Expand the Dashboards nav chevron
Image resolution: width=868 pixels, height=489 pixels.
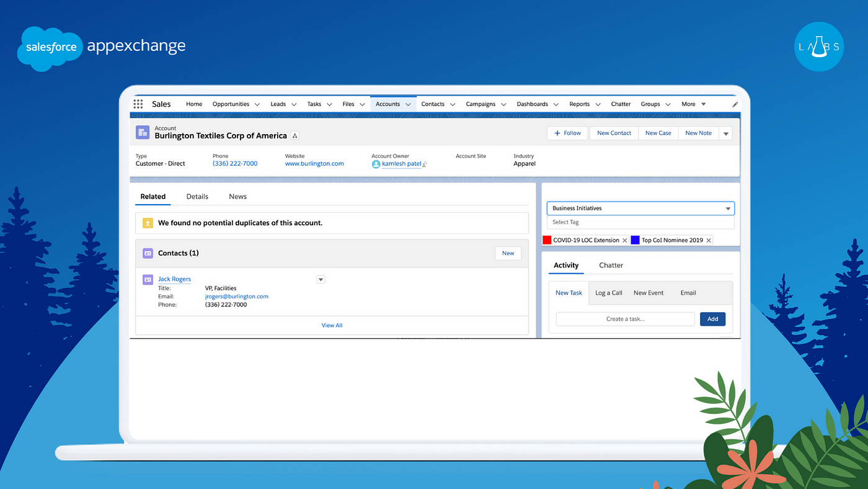pyautogui.click(x=556, y=105)
